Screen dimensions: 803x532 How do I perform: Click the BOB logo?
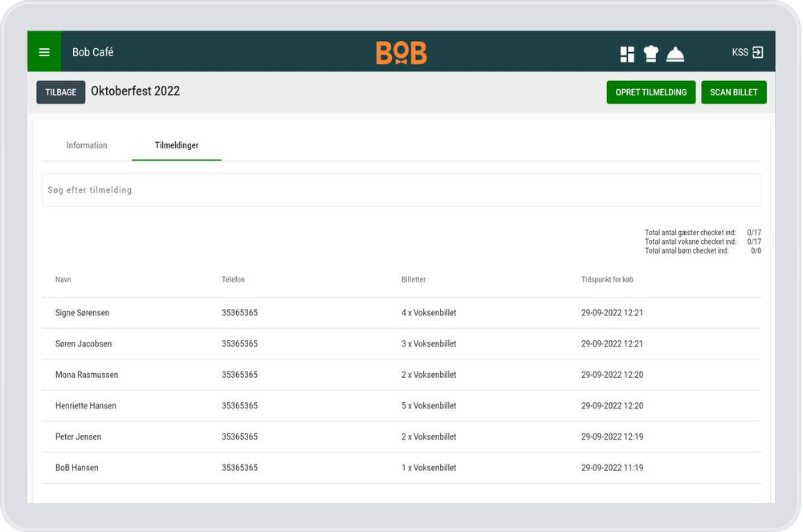[401, 53]
